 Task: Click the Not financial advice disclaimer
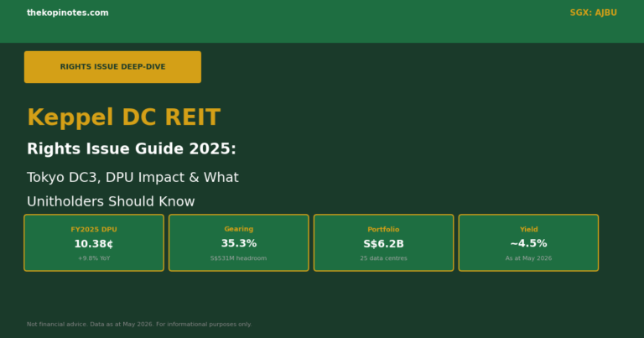[139, 325]
